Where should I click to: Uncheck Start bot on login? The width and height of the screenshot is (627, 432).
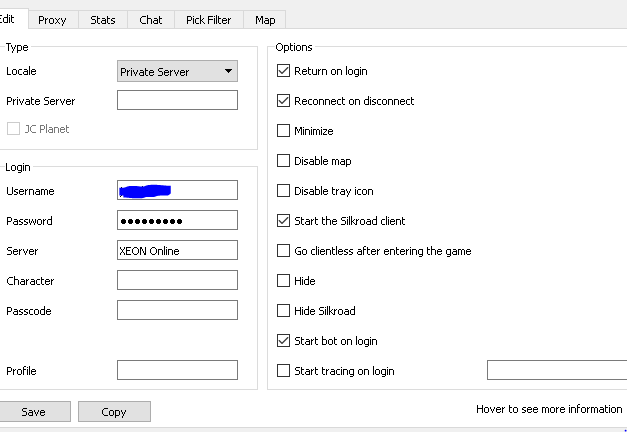click(x=284, y=341)
